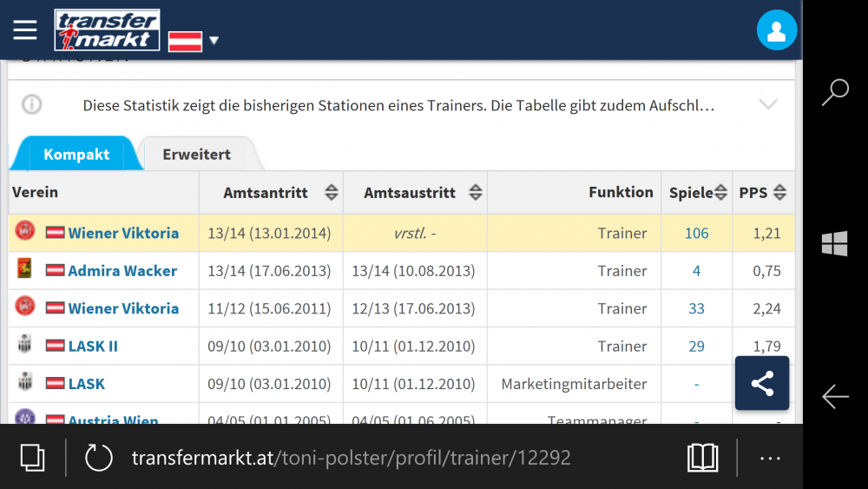Click the Funktion column header
The width and height of the screenshot is (868, 489).
pos(621,192)
